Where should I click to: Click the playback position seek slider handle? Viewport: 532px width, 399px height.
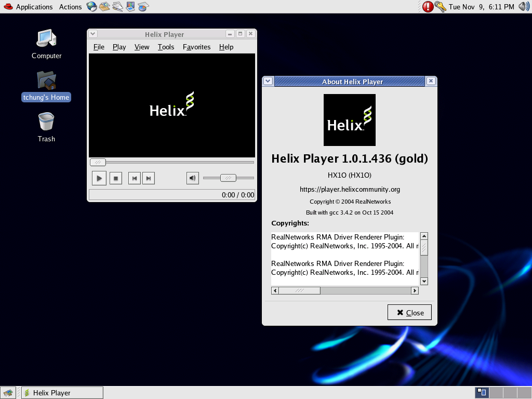[x=98, y=162]
